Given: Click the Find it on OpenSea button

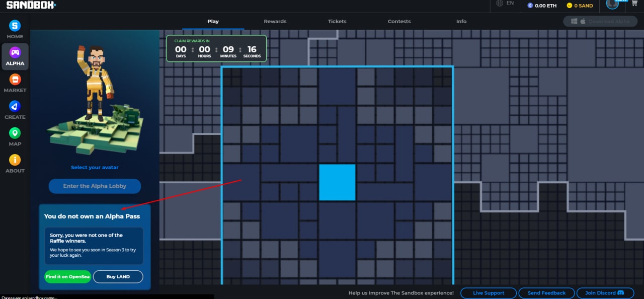Looking at the screenshot, I should 67,277.
